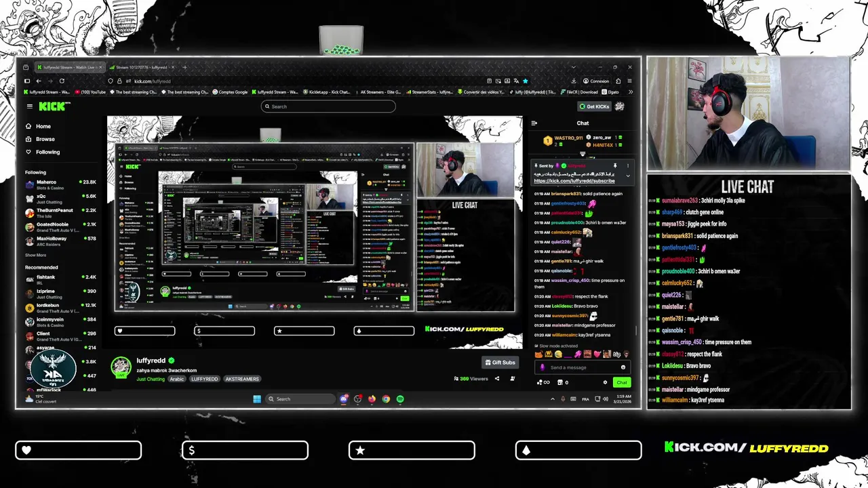Select the AKSTREAMERS tag
The width and height of the screenshot is (868, 488).
point(241,379)
